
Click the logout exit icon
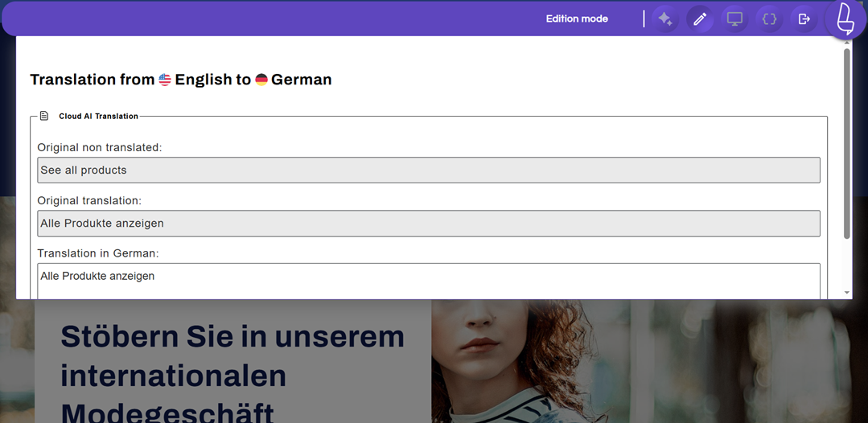pos(804,18)
